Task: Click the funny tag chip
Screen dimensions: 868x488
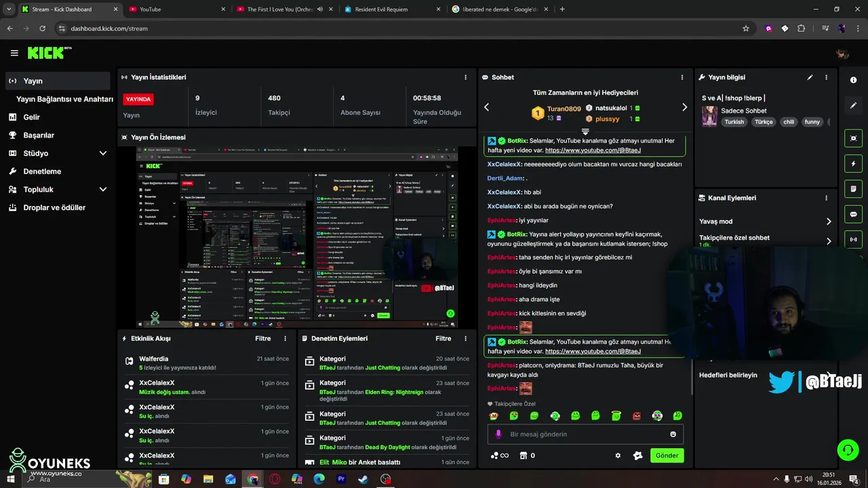Action: click(812, 122)
